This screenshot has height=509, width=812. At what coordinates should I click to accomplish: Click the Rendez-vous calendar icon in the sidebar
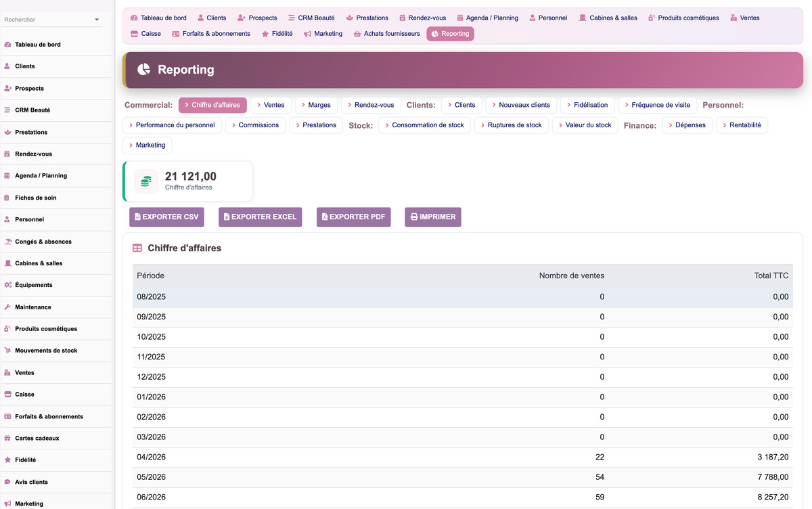click(7, 154)
